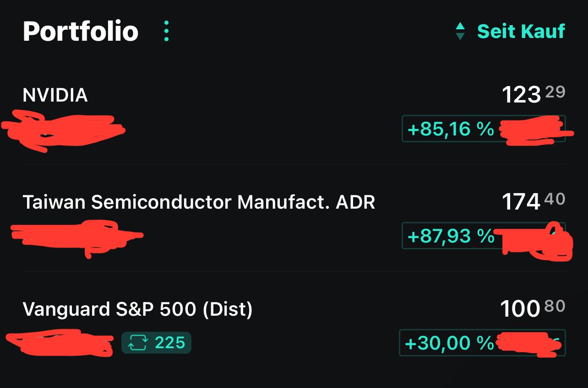This screenshot has width=588, height=388.
Task: Open the NVIDIA position
Action: (x=55, y=95)
